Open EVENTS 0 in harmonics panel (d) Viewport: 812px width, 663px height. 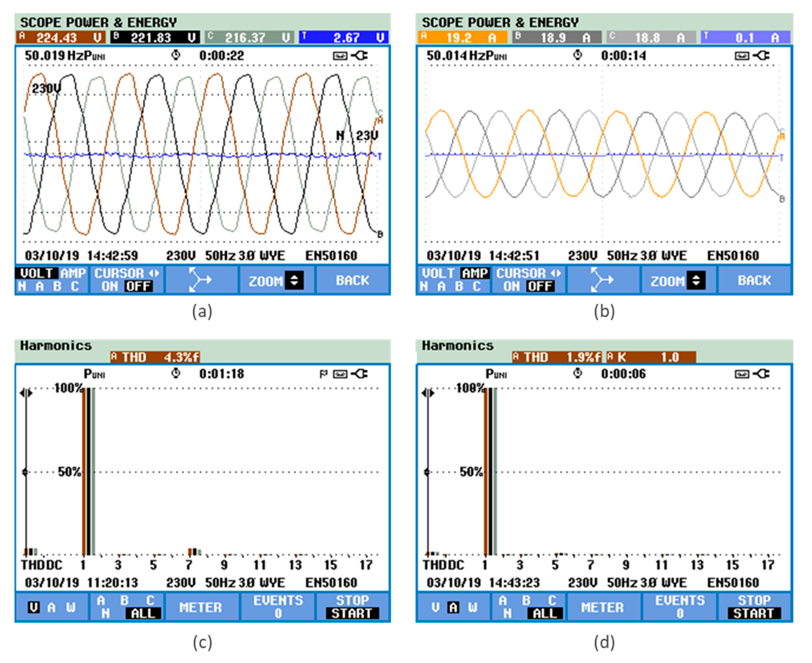coord(680,607)
